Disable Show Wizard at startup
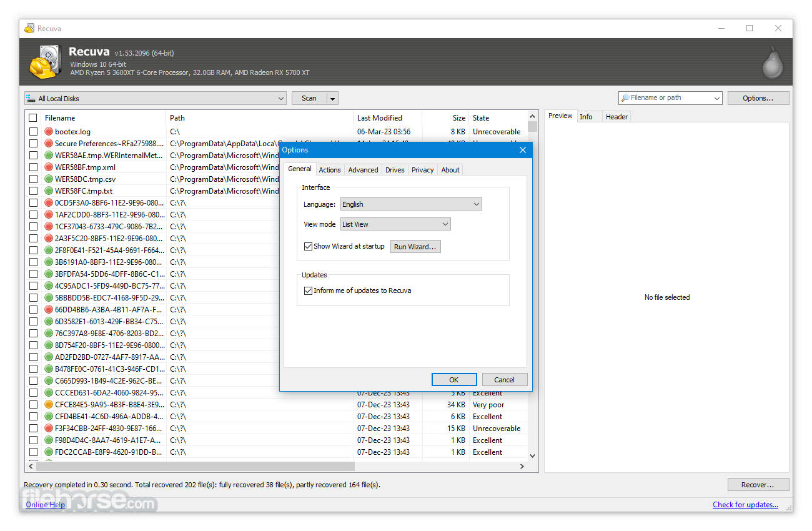 308,246
